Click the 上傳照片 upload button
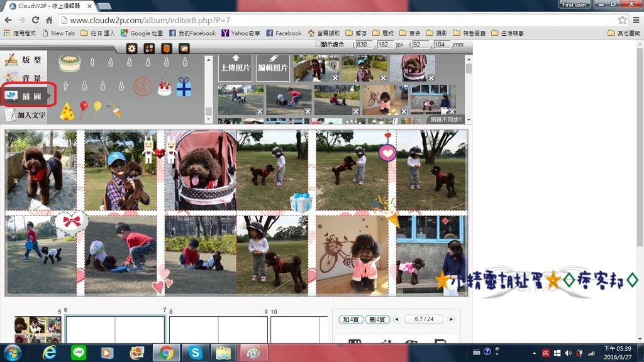644x362 pixels. pos(235,68)
